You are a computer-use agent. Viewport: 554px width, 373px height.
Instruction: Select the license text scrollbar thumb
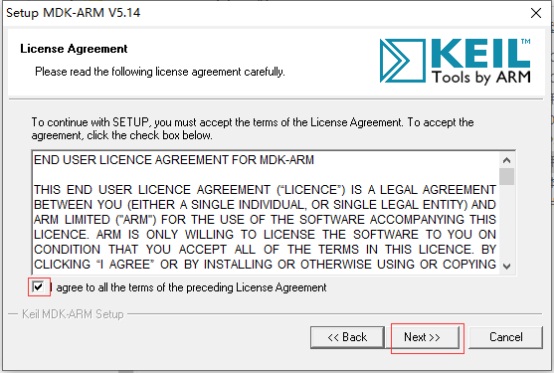pyautogui.click(x=507, y=176)
